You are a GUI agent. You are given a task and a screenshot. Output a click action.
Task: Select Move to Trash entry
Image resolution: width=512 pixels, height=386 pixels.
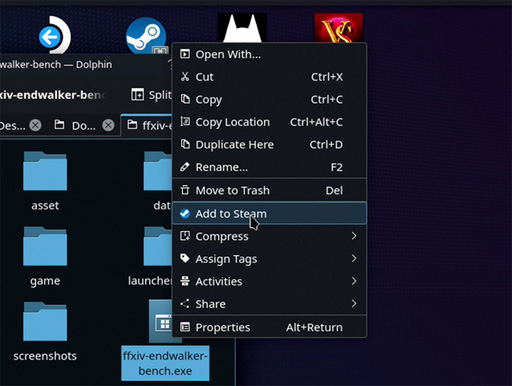tap(269, 190)
